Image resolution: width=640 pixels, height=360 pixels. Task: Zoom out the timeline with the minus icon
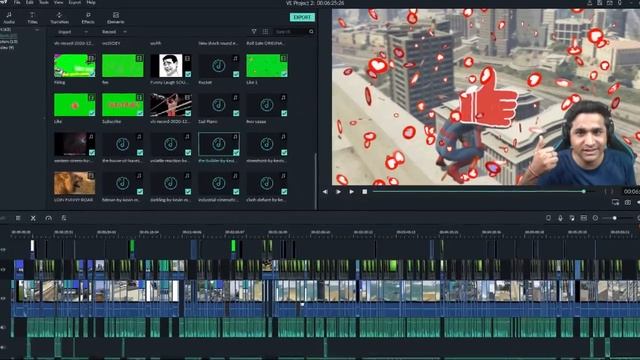[x=596, y=218]
